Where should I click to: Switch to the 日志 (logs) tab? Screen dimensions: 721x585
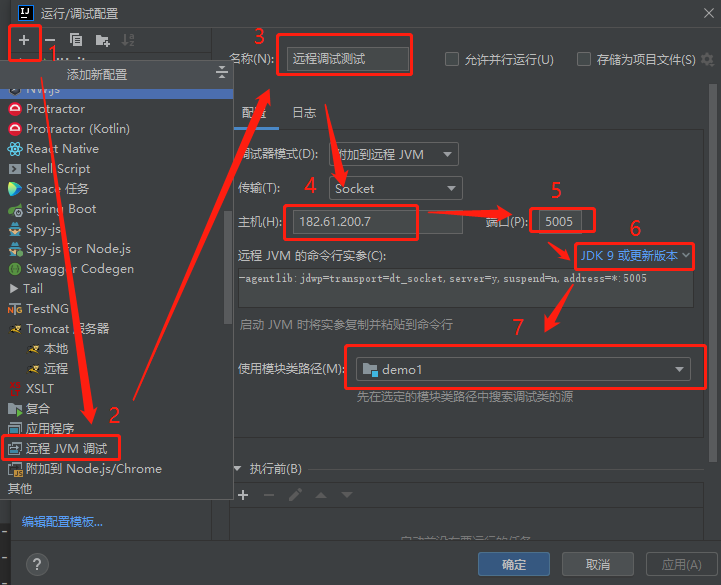(x=304, y=113)
